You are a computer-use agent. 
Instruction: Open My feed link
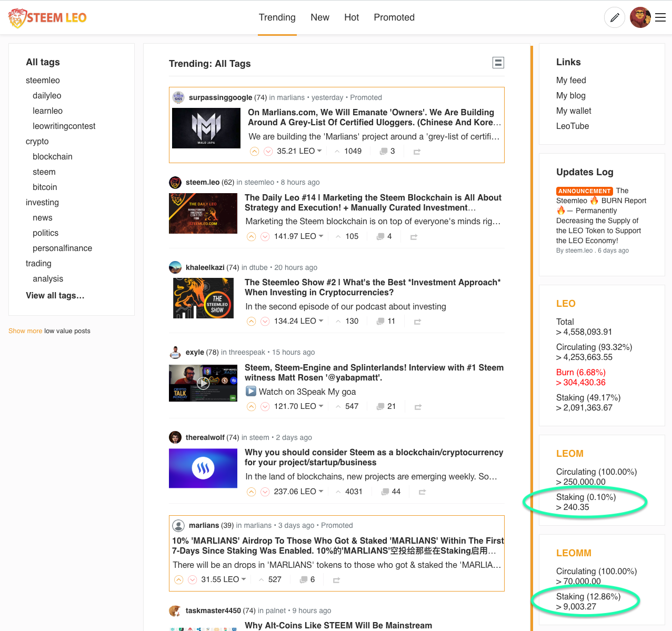tap(571, 81)
